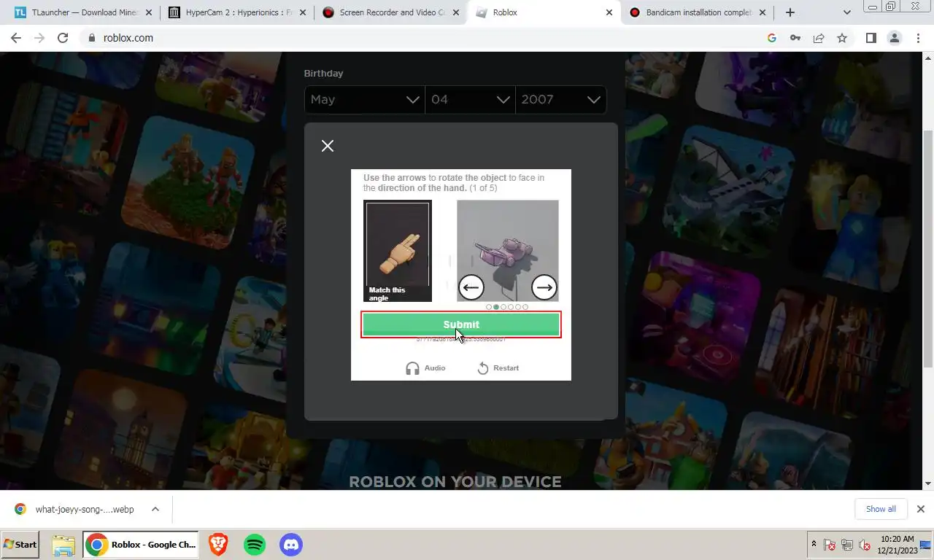The image size is (934, 560).
Task: Go back to the previous page
Action: point(16,38)
